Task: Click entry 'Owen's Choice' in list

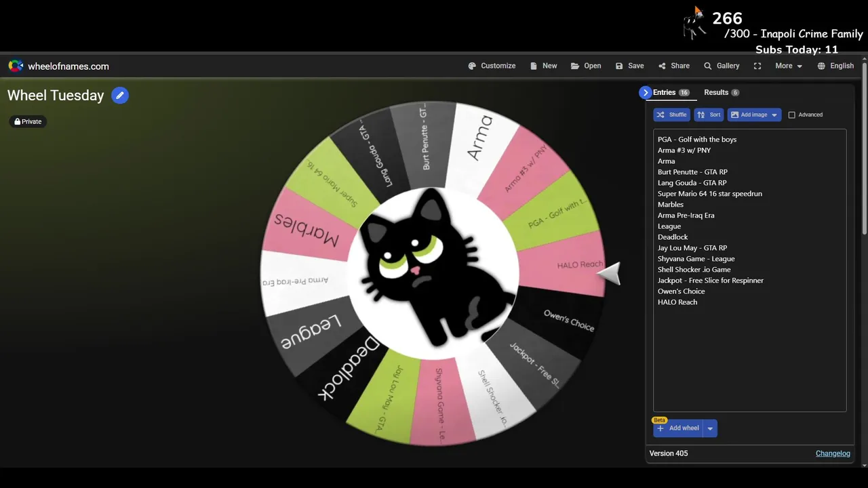Action: point(682,291)
